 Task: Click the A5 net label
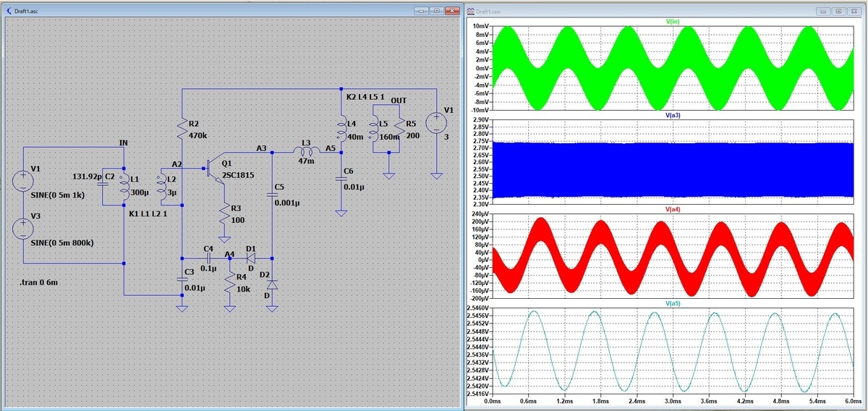331,148
